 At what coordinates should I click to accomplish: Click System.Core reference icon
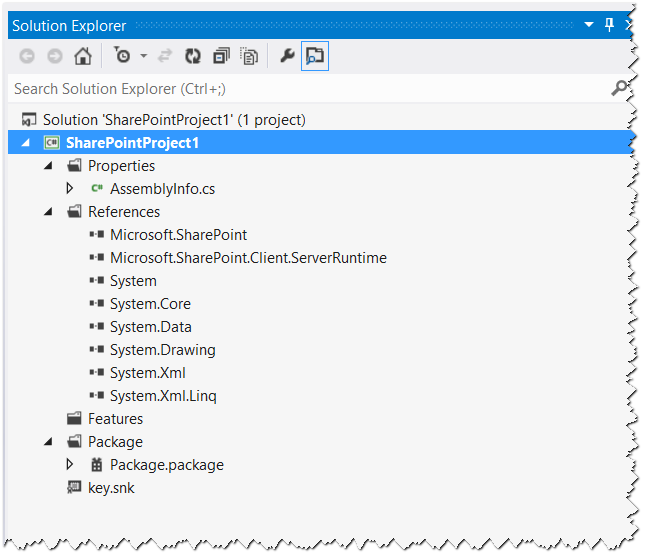pos(97,304)
